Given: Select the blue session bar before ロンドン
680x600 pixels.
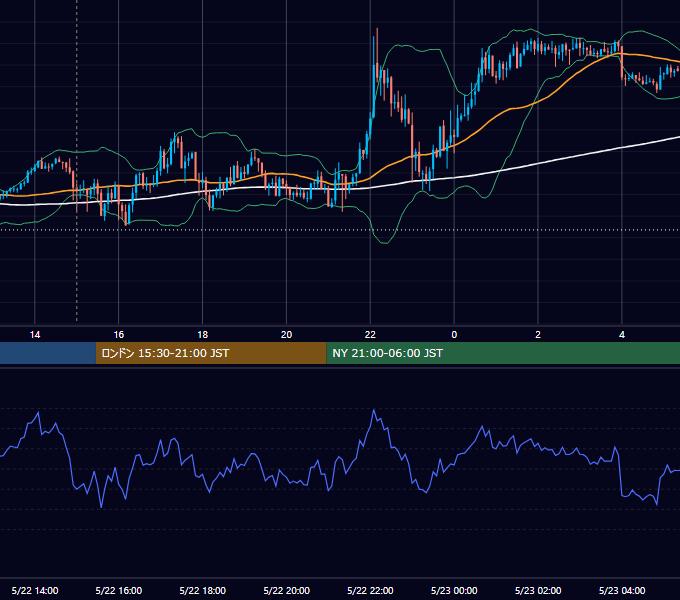Looking at the screenshot, I should (x=48, y=353).
